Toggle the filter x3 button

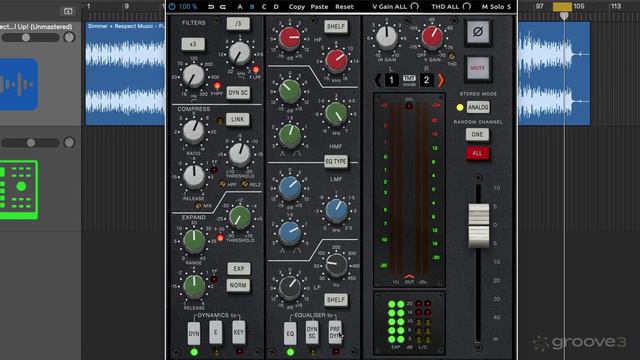click(193, 44)
